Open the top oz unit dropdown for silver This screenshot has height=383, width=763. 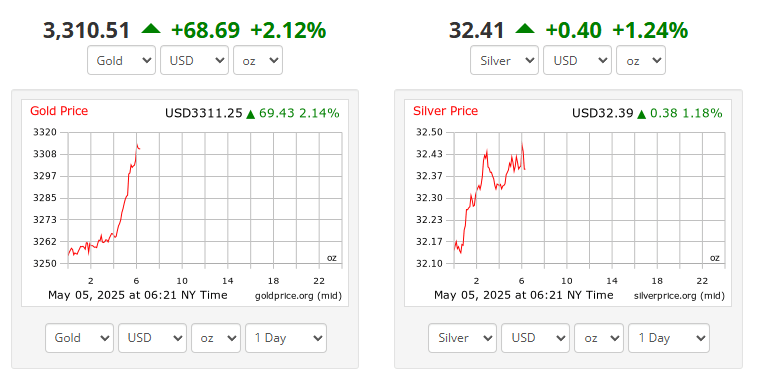point(641,60)
